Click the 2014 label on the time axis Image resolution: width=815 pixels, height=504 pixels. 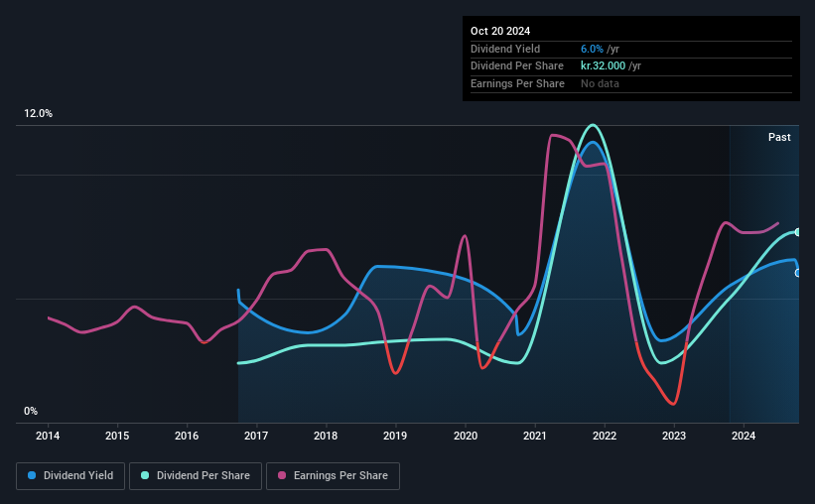(x=48, y=436)
